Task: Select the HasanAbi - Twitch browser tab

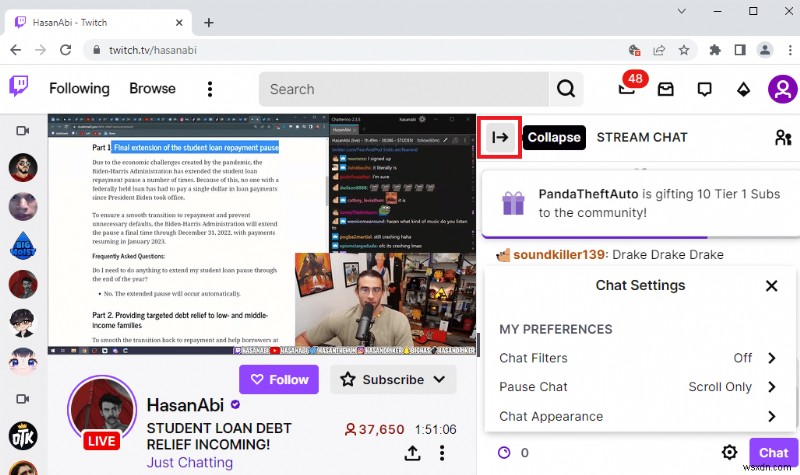Action: 98,23
